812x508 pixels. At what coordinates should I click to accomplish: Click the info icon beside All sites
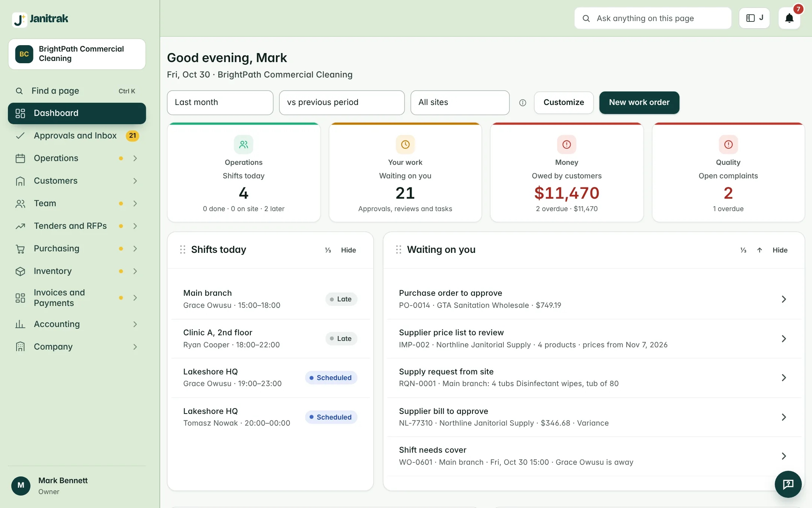coord(523,102)
